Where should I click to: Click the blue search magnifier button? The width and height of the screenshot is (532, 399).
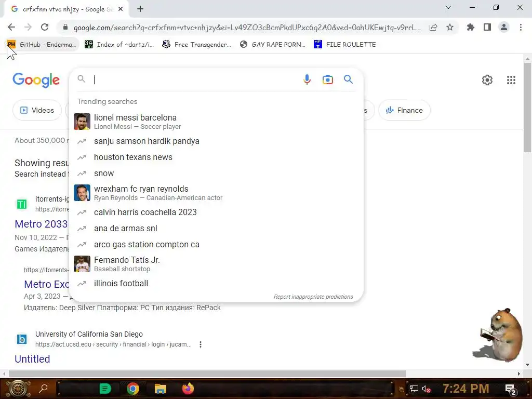(x=348, y=79)
